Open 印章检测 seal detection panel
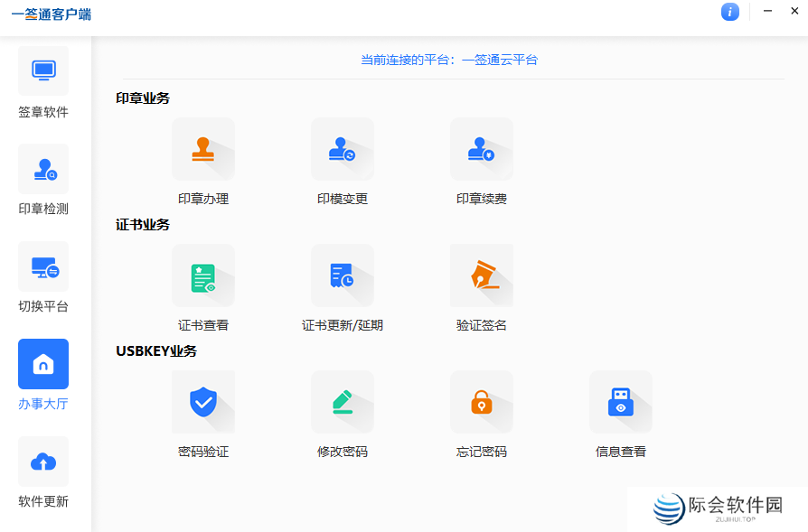 42,182
